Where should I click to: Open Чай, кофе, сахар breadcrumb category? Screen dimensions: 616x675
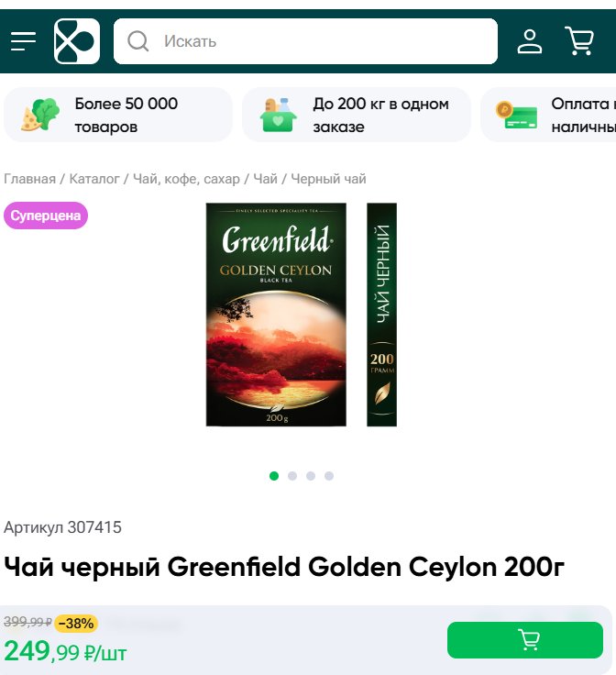pos(186,179)
